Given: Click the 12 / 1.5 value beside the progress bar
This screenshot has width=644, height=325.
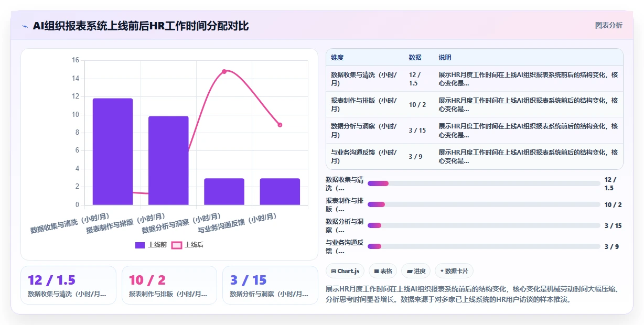Looking at the screenshot, I should click(610, 183).
